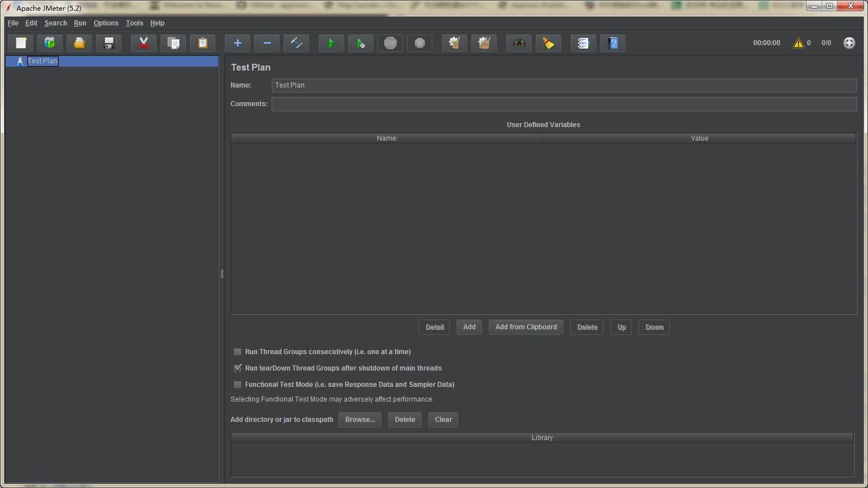Click the Clear classpath button

click(x=443, y=420)
